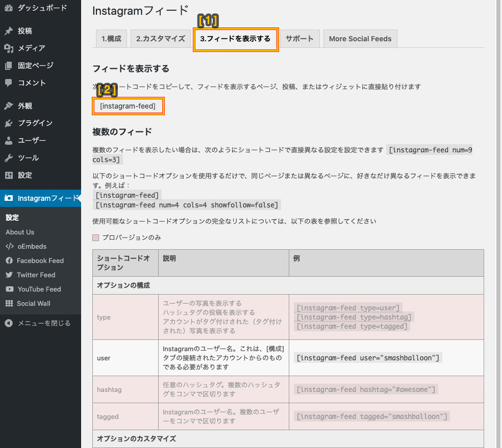Select the 3.フィードを表示する tab
Viewport: 502px width, 448px height.
(x=235, y=39)
